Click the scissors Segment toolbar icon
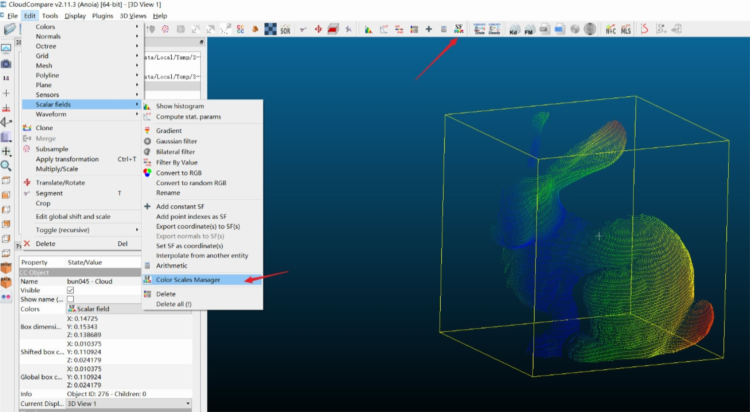750x412 pixels. coord(303,30)
